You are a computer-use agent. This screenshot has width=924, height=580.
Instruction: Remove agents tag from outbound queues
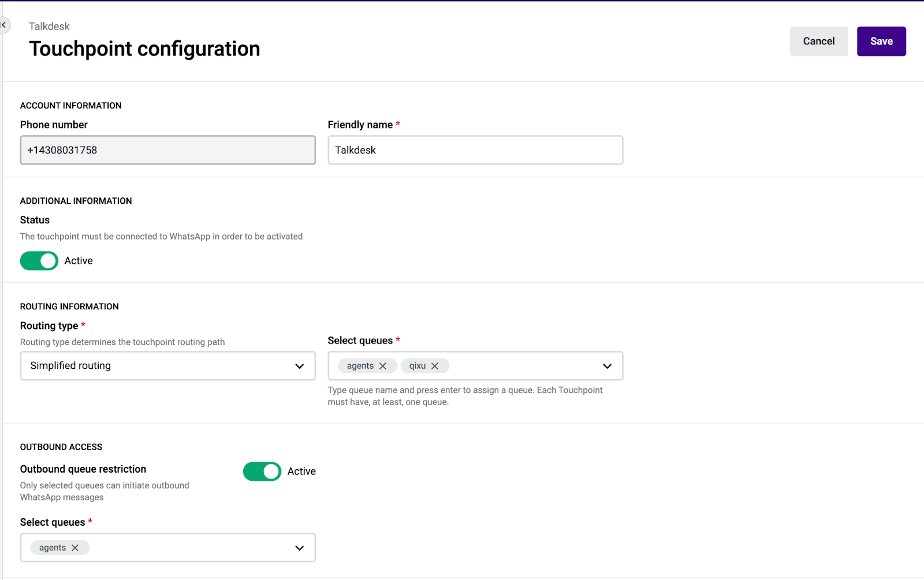(75, 548)
